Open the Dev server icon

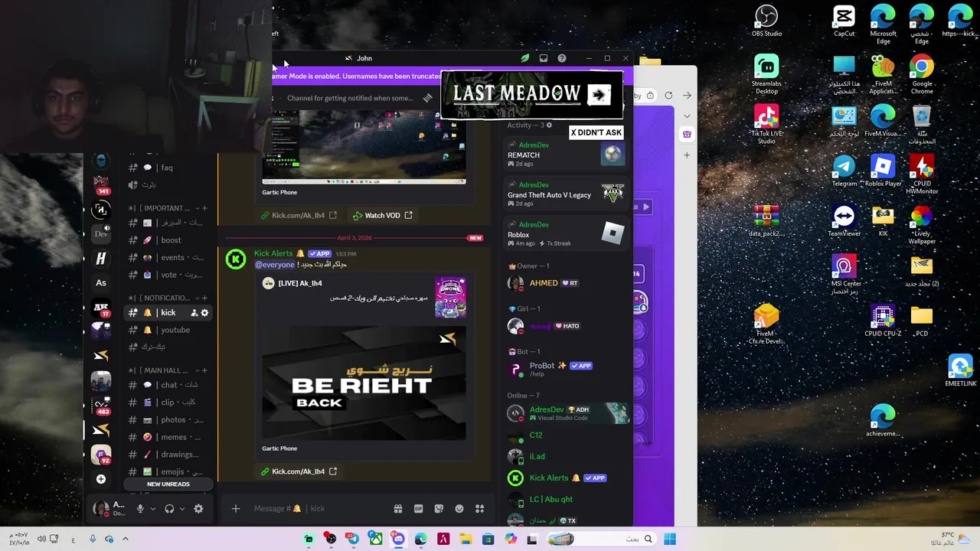tap(100, 233)
